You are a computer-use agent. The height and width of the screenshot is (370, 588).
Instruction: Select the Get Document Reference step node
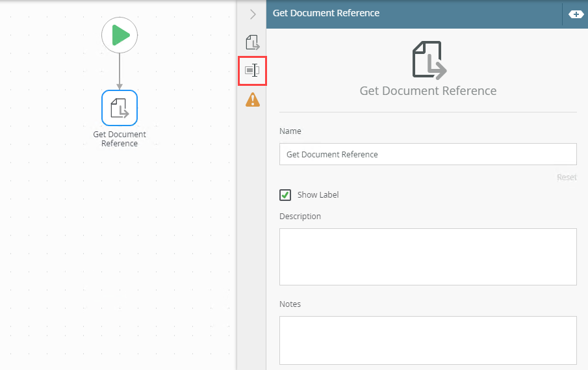pyautogui.click(x=120, y=107)
